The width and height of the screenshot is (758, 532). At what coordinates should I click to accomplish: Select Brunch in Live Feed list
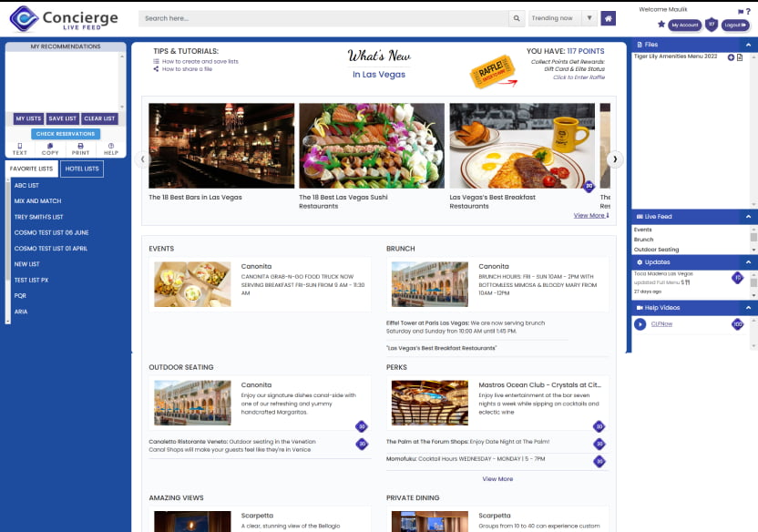(643, 240)
